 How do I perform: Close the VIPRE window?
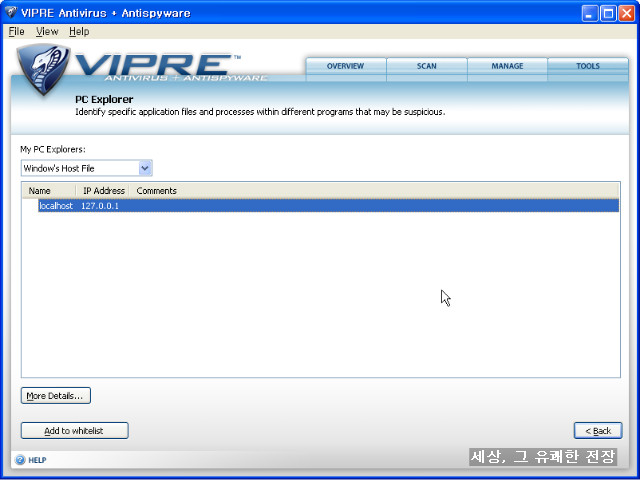click(627, 13)
